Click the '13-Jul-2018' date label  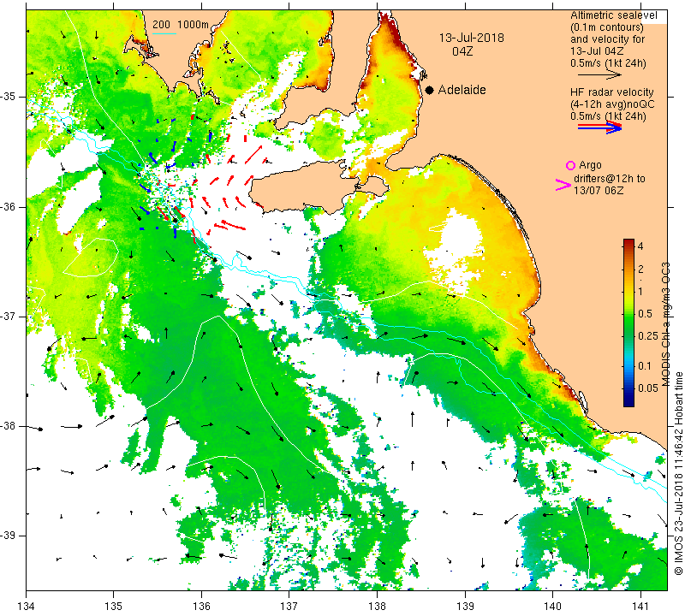tap(472, 38)
